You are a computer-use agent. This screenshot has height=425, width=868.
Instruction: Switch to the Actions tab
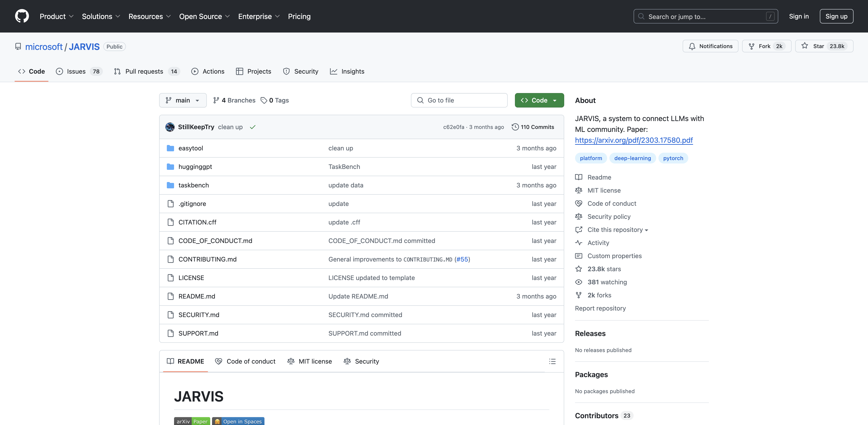click(x=208, y=71)
